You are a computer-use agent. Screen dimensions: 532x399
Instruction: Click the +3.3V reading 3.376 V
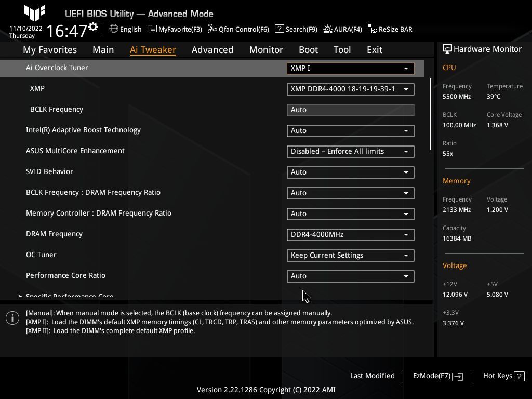(453, 323)
